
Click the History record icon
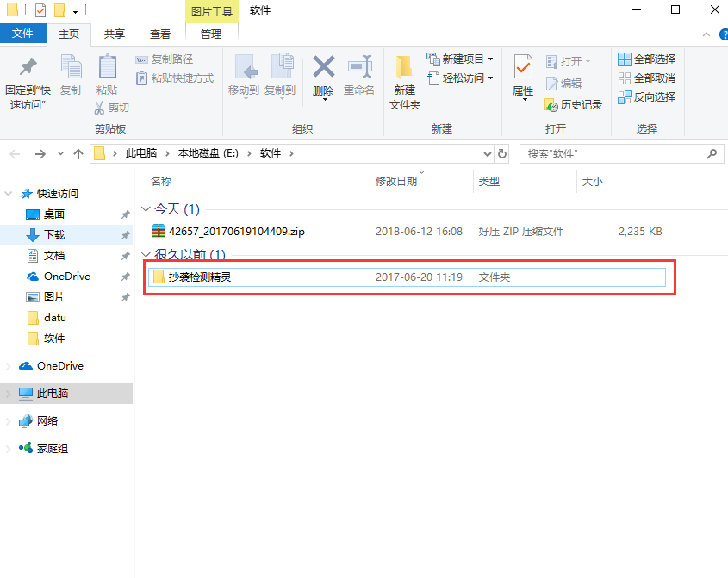tap(551, 105)
